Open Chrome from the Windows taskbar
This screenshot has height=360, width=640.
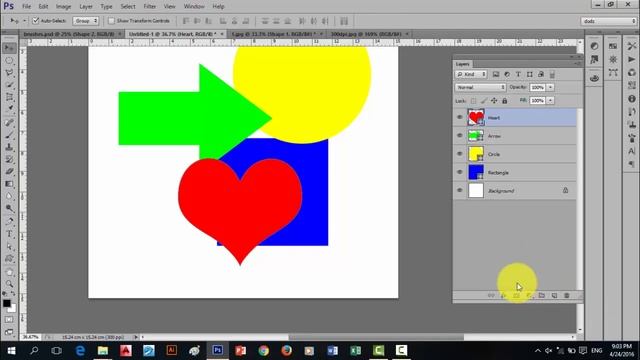264,350
